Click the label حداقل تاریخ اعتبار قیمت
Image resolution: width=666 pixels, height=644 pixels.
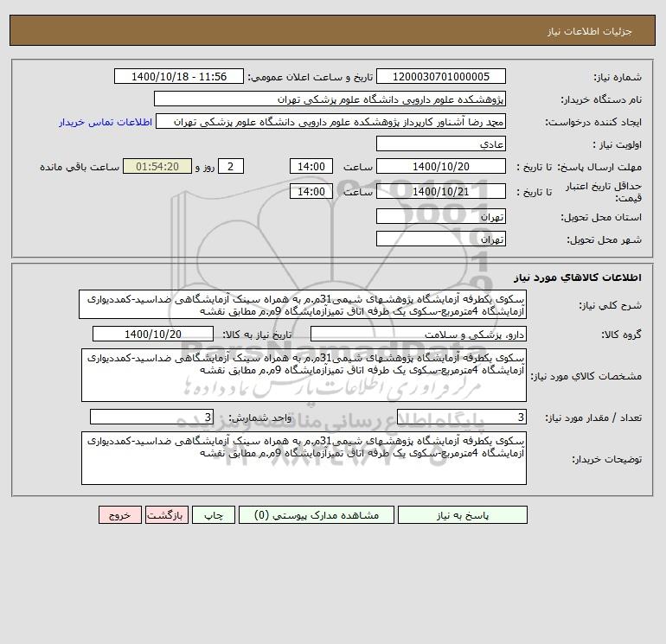click(604, 192)
